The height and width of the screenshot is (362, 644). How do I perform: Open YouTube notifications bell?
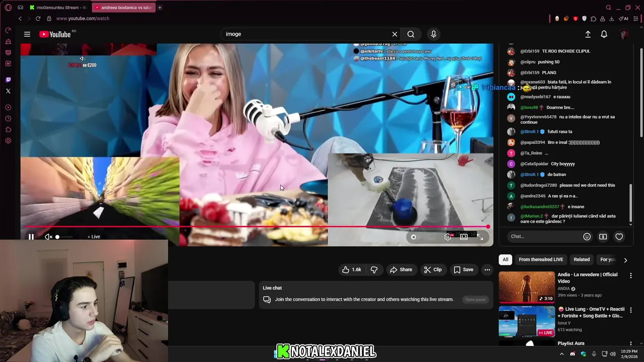(604, 34)
